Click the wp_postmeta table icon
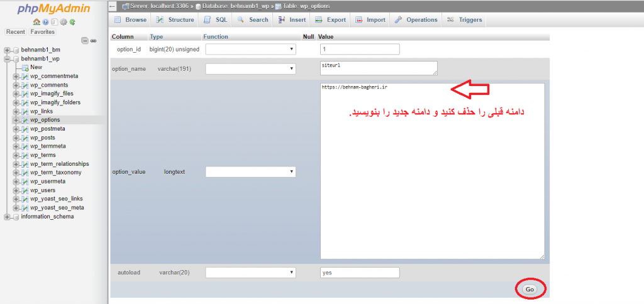 [x=25, y=129]
